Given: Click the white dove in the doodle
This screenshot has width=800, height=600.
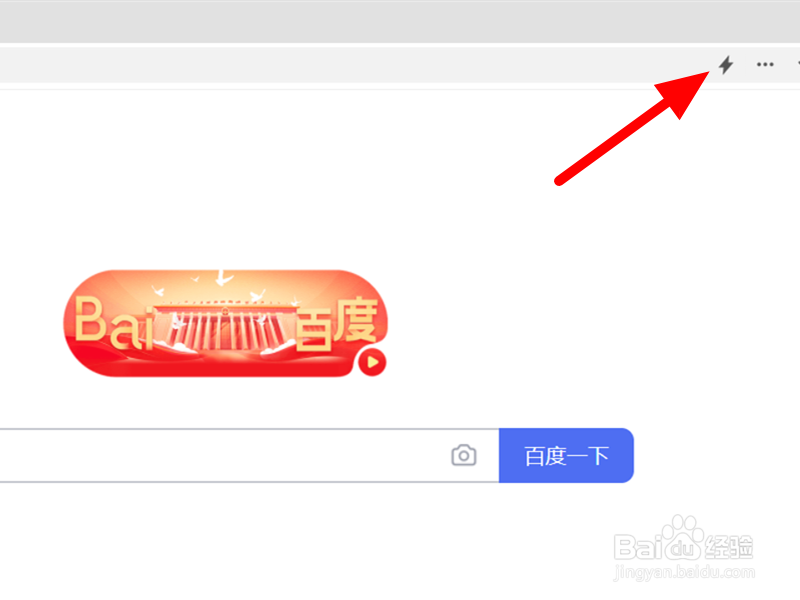Looking at the screenshot, I should coord(222,278).
